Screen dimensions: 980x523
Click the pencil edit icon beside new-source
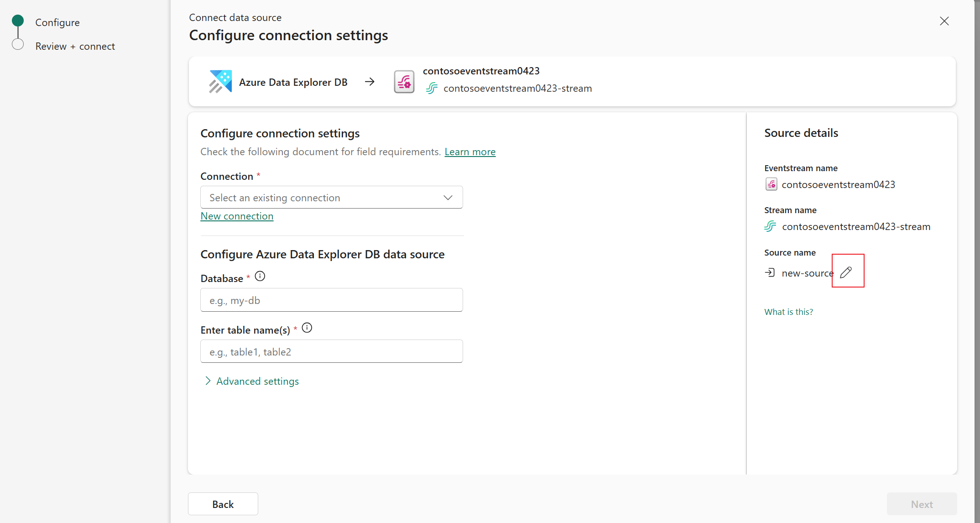pos(846,272)
